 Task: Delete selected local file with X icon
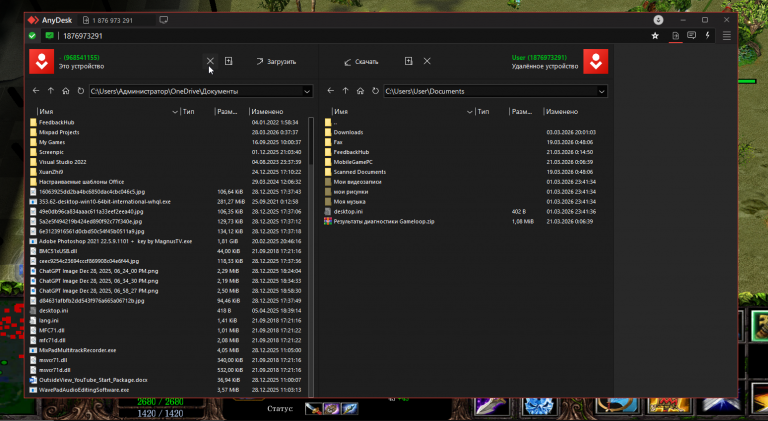click(210, 61)
